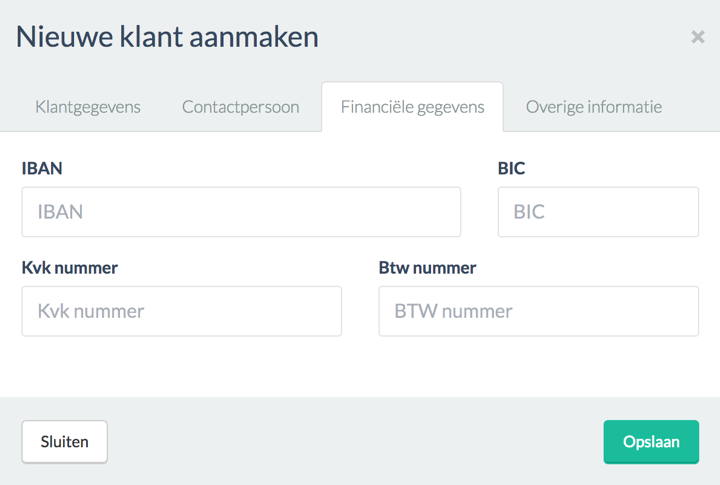Close the dialog with the X icon
This screenshot has width=720, height=485.
click(697, 37)
